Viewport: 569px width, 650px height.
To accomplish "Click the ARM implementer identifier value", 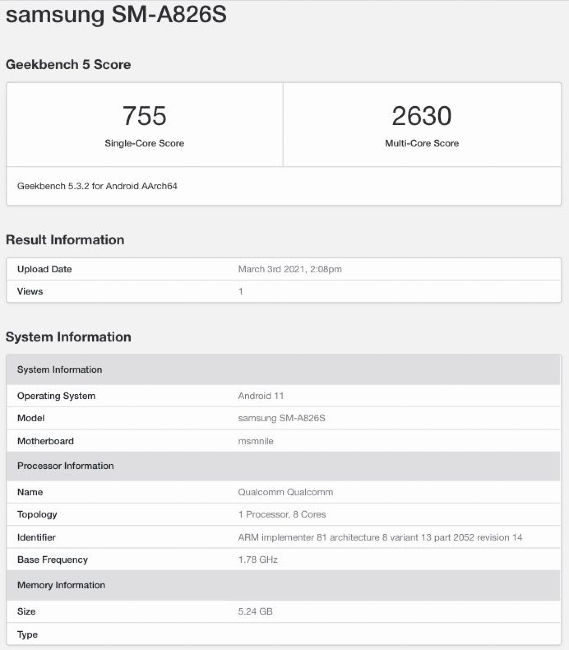I will [380, 538].
